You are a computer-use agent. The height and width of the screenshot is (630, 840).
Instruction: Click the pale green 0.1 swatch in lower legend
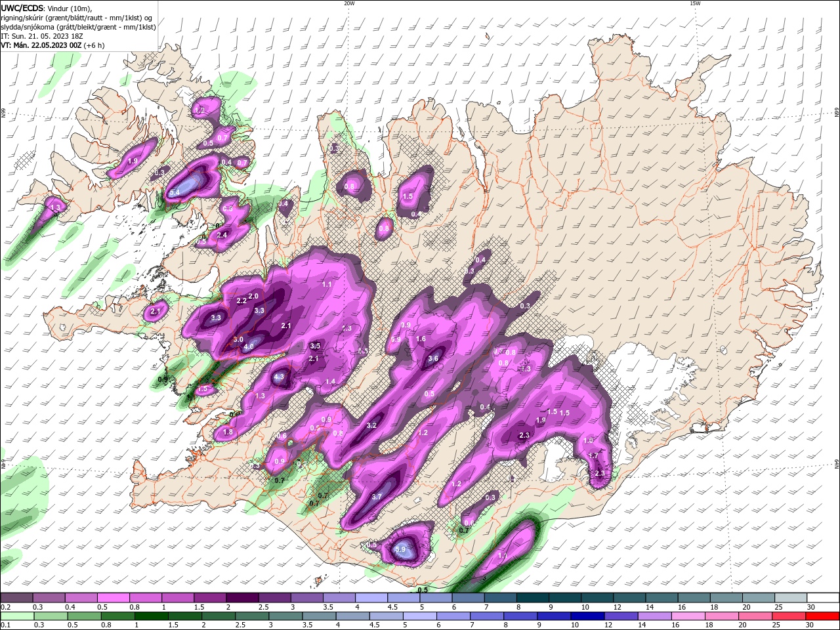(17, 616)
